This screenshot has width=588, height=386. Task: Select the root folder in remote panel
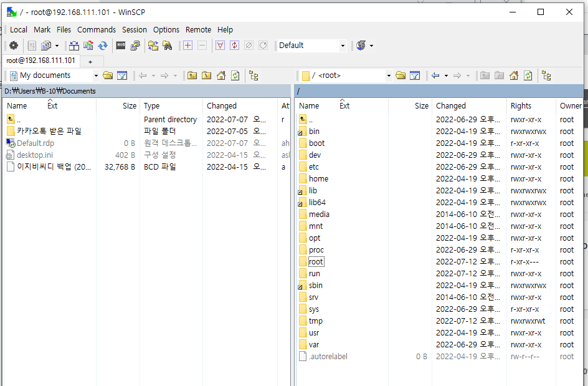tap(316, 262)
